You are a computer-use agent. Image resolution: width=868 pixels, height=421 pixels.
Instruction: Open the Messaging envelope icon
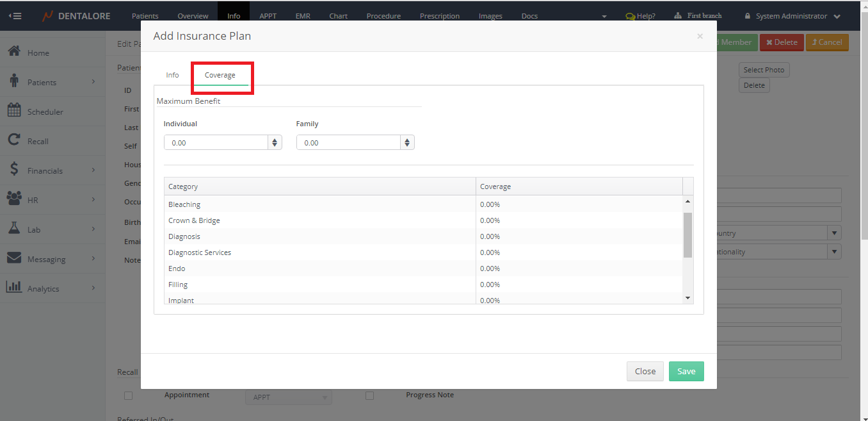tap(14, 258)
